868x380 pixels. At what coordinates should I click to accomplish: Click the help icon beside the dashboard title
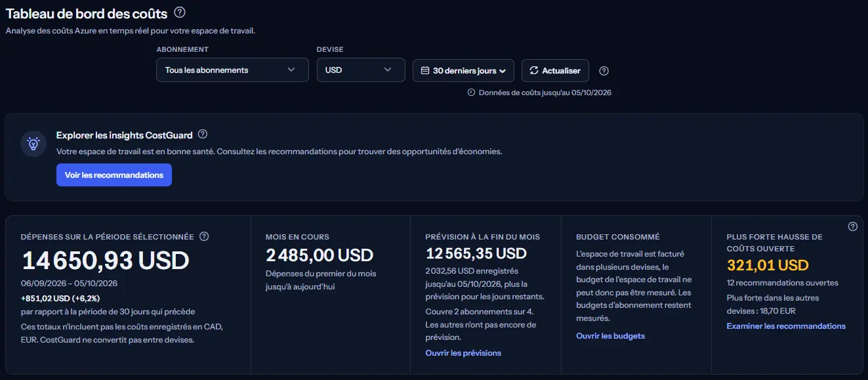(x=180, y=12)
